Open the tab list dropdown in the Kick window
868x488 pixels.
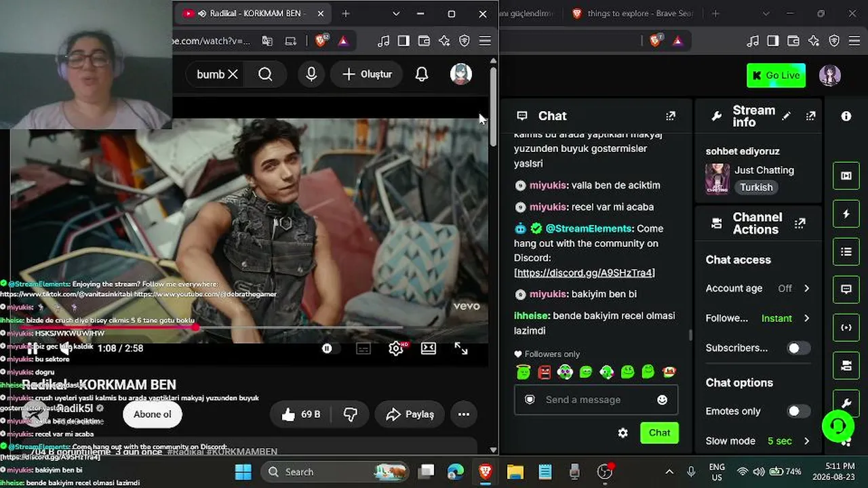[766, 14]
